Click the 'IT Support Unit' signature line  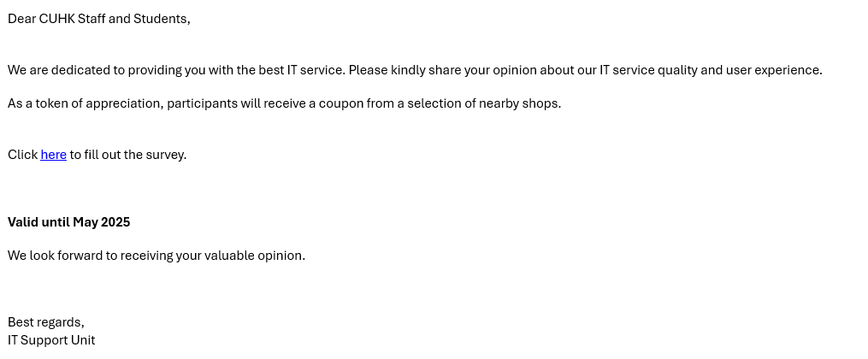point(51,340)
